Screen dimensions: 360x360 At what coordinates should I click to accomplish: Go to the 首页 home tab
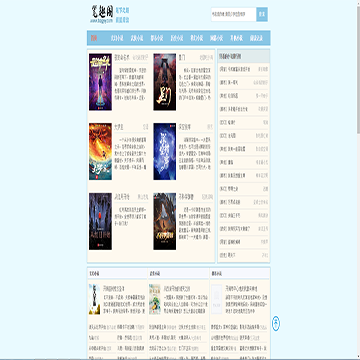tap(94, 38)
